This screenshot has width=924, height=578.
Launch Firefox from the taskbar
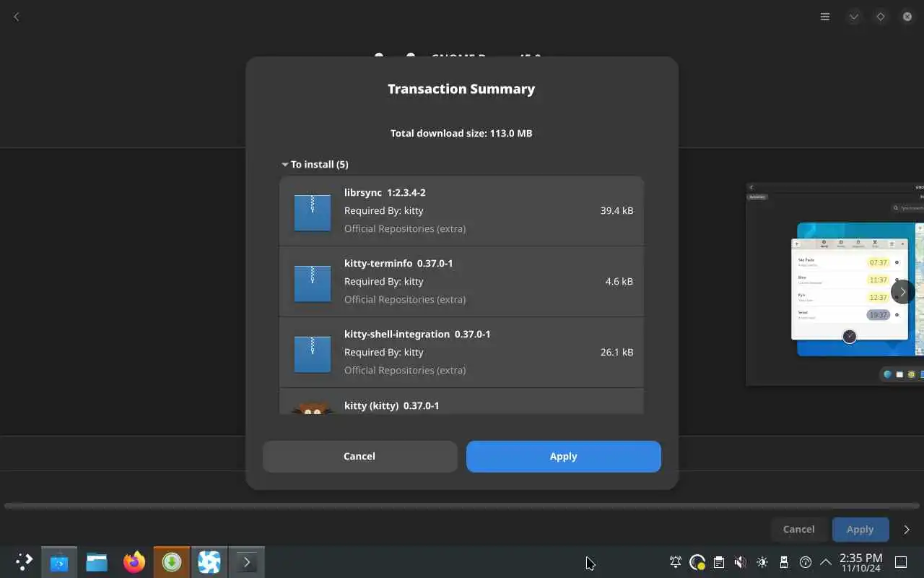134,561
